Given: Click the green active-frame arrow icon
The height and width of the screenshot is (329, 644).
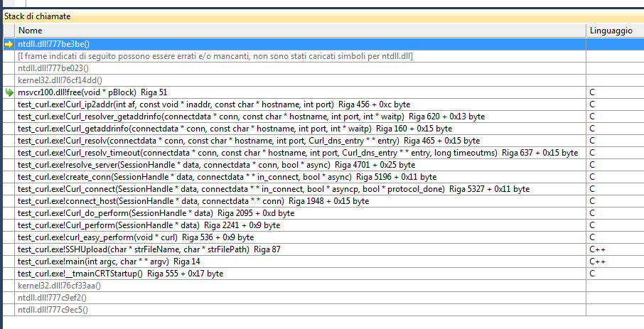Looking at the screenshot, I should click(x=9, y=92).
